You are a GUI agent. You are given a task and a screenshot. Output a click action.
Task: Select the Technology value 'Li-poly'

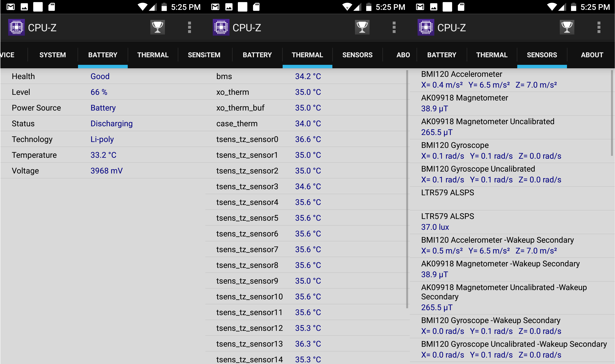click(x=102, y=139)
